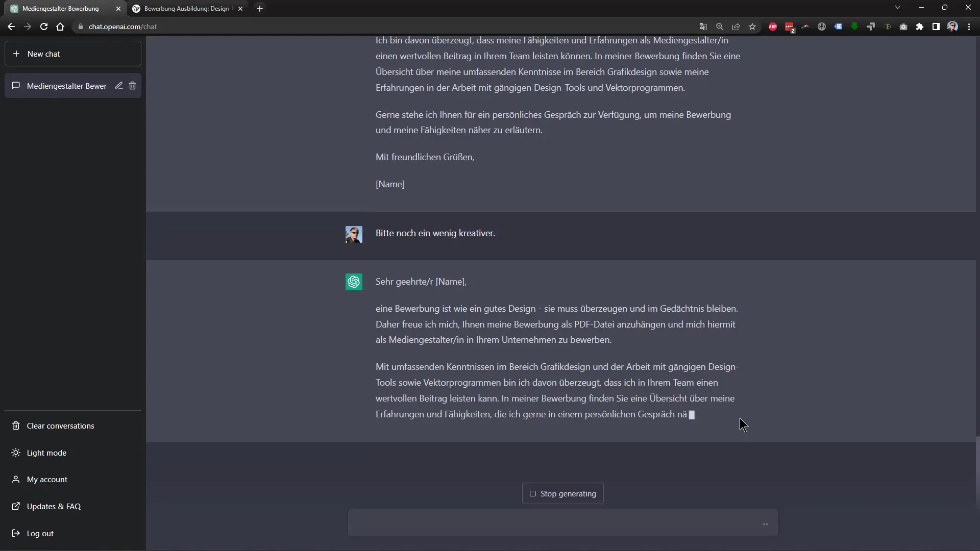Click Clear conversations menu option
The image size is (980, 551).
click(60, 425)
